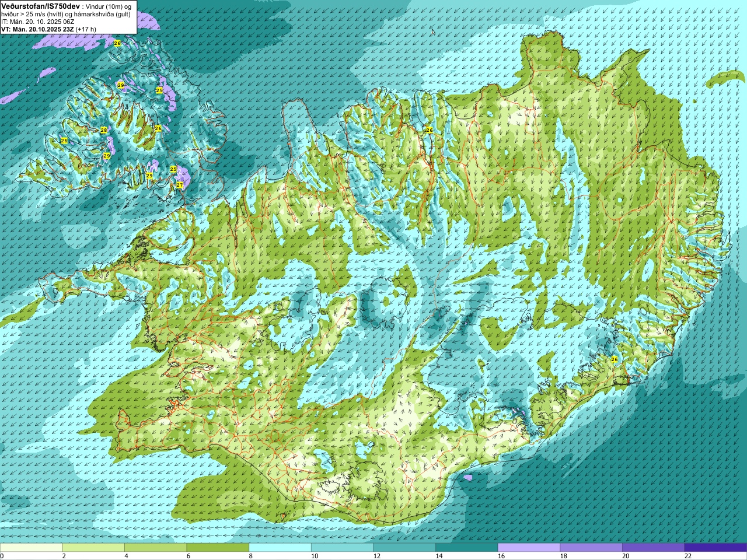The width and height of the screenshot is (747, 560).
Task: Click the Veðurstofan/IS750dev title text
Action: tap(40, 5)
